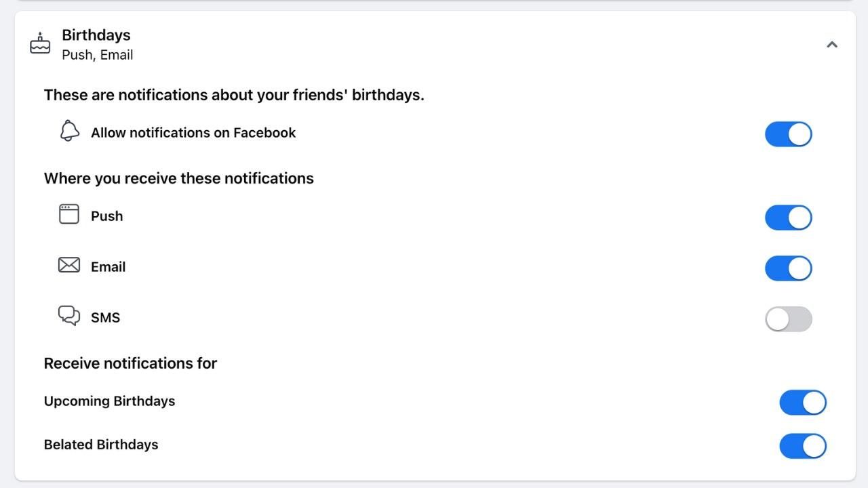Click the Belated Birthdays label
Screen dimensions: 868x488
100,445
